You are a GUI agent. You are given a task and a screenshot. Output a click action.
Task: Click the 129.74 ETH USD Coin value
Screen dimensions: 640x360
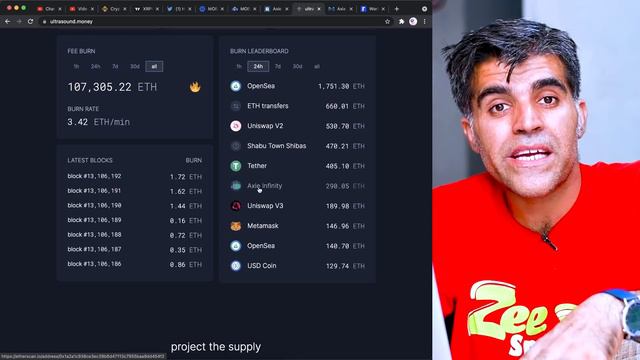pyautogui.click(x=345, y=266)
